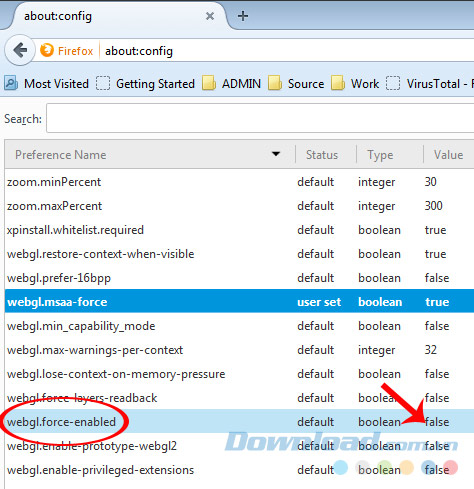
Task: Sort by Type column header
Action: [x=380, y=155]
